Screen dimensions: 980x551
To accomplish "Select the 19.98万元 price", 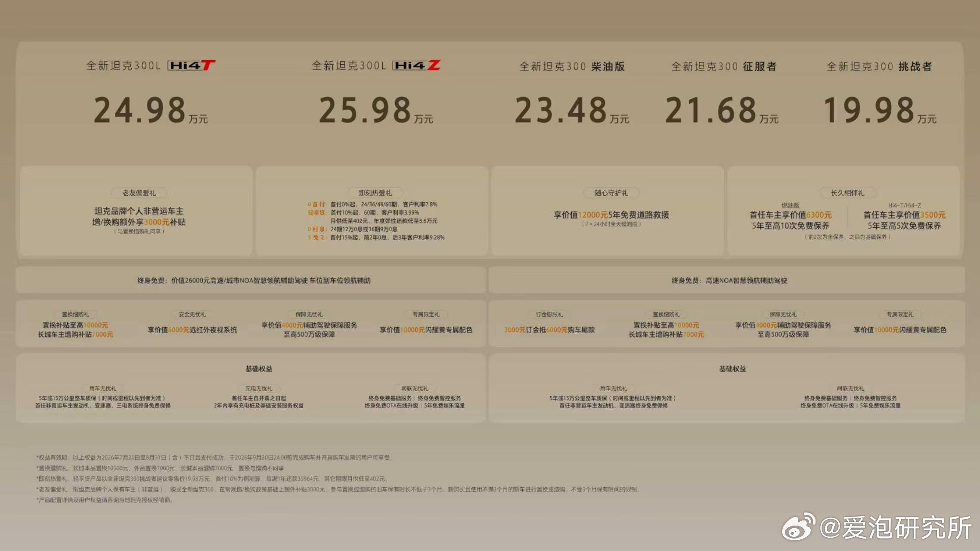I will [880, 110].
